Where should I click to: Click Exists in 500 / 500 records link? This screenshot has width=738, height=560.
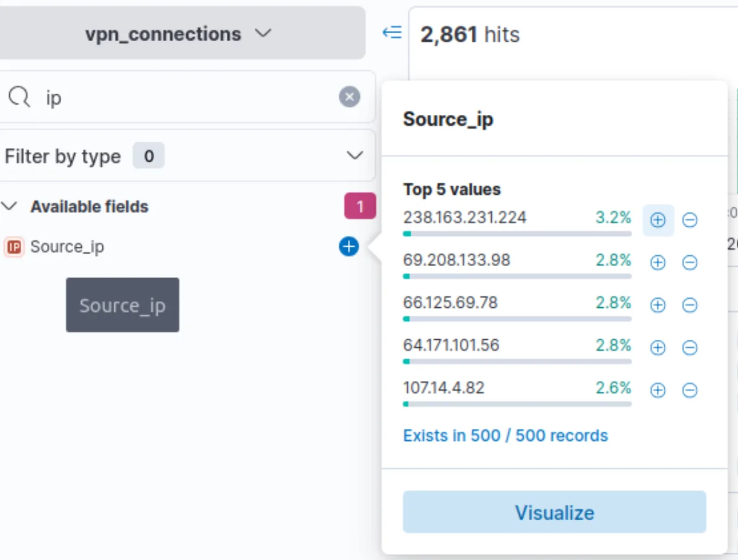pos(505,435)
